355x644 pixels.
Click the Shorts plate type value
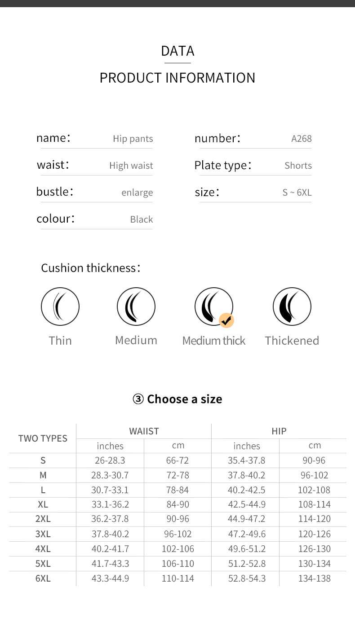tap(298, 166)
